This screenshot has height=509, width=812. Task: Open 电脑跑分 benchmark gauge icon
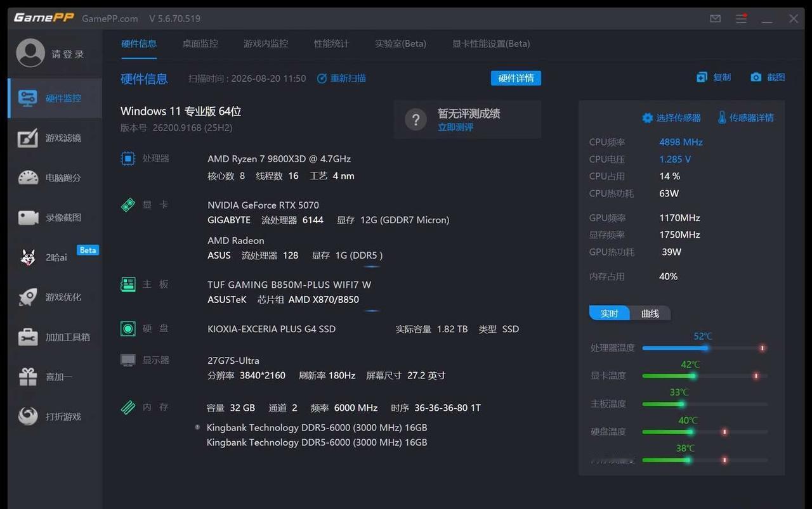pos(28,177)
